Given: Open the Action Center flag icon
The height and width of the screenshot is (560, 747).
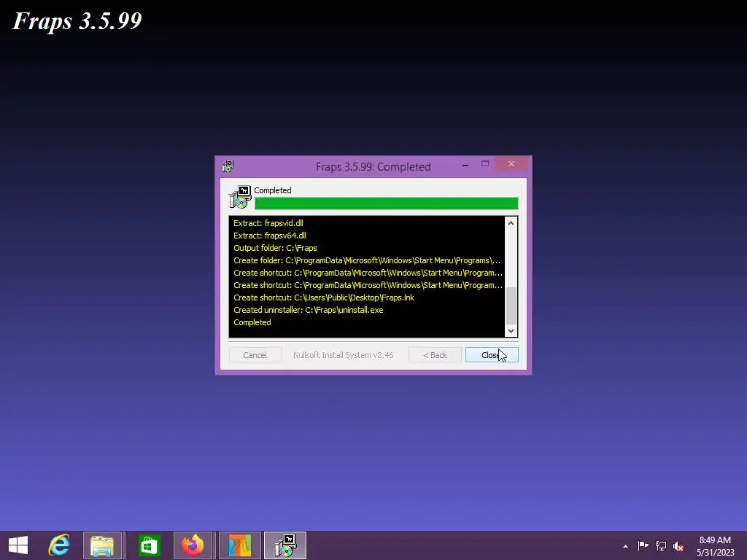Looking at the screenshot, I should point(643,545).
